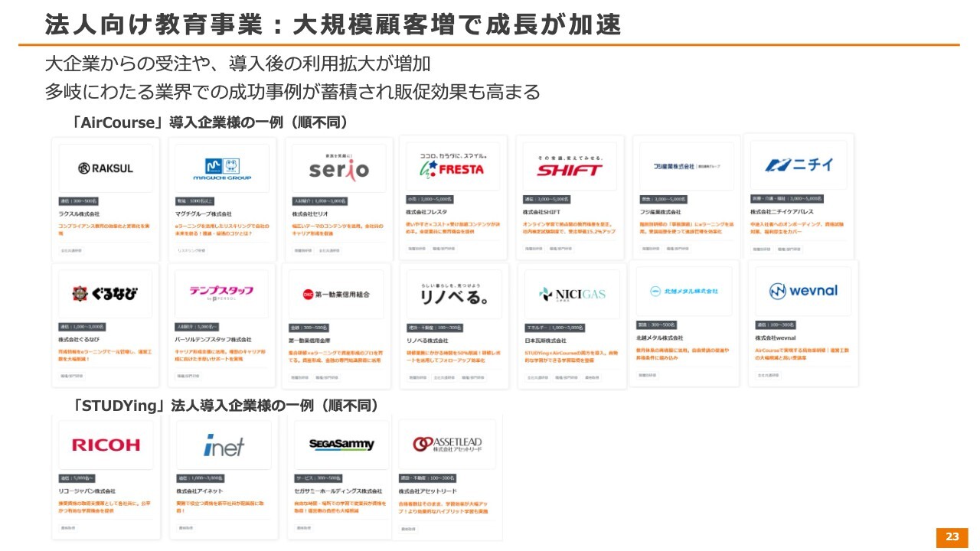Viewport: 980px width, 551px height.
Task: Select the 日本瓦斯株式会社 company name
Action: pos(546,341)
